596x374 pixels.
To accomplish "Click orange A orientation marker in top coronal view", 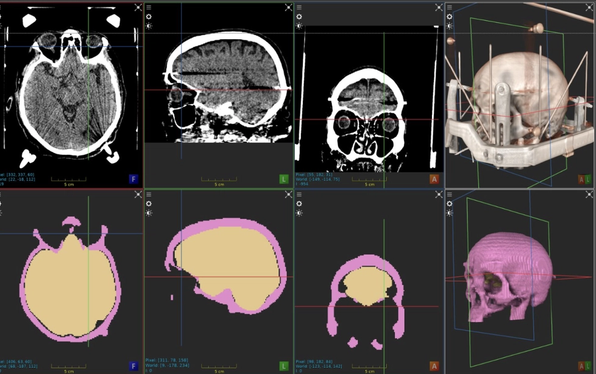I will pyautogui.click(x=434, y=179).
